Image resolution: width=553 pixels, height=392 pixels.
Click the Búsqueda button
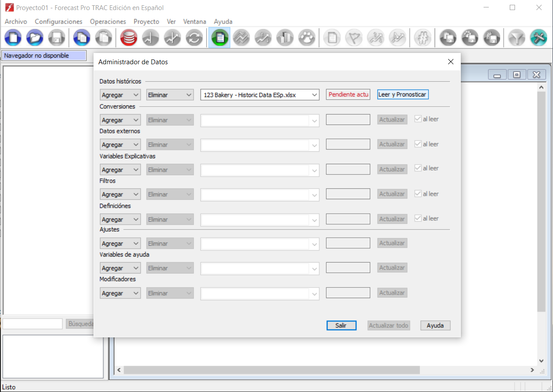(80, 324)
